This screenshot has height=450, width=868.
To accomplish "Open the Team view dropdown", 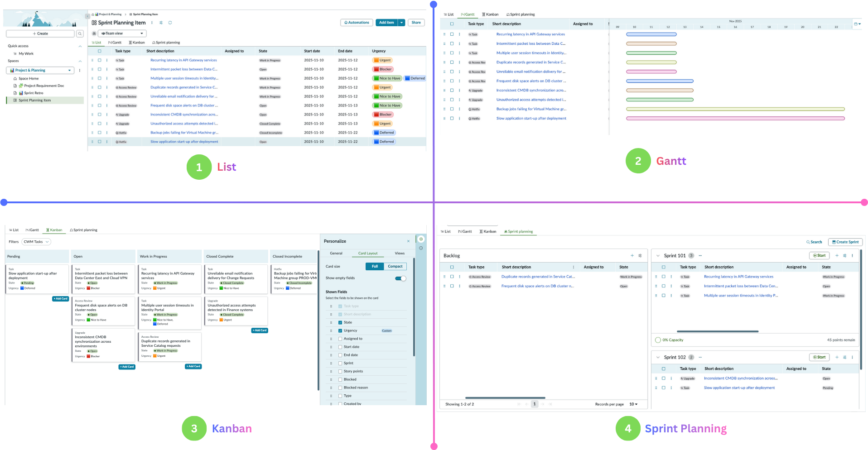I will click(122, 34).
